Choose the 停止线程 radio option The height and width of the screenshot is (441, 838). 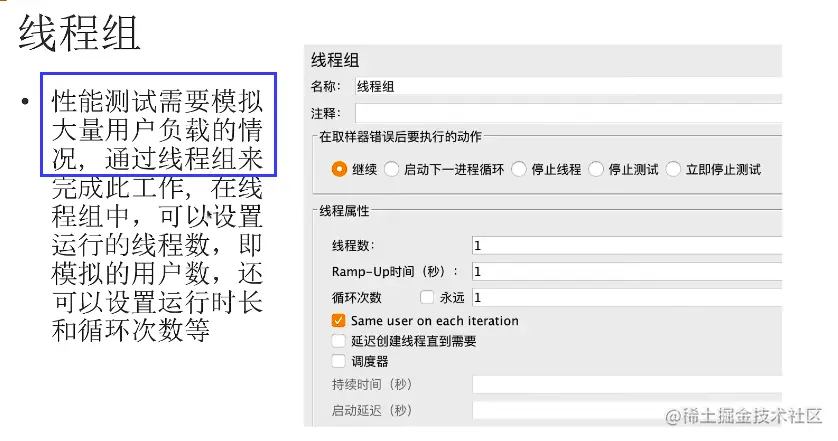coord(519,169)
